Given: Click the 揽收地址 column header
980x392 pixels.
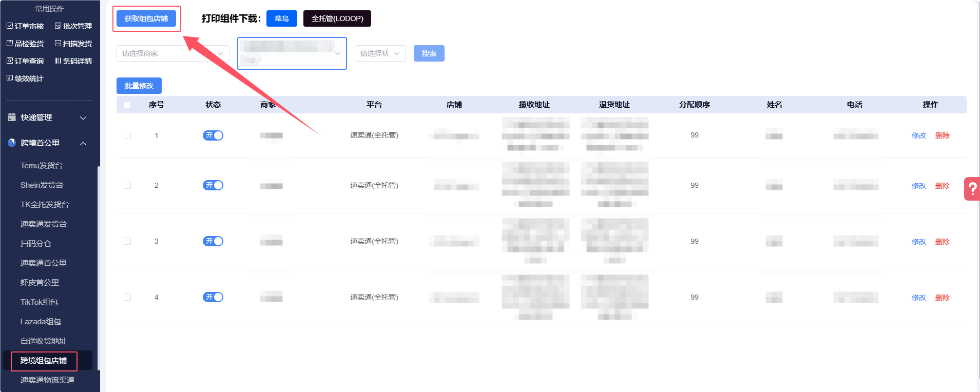Looking at the screenshot, I should pyautogui.click(x=534, y=105).
